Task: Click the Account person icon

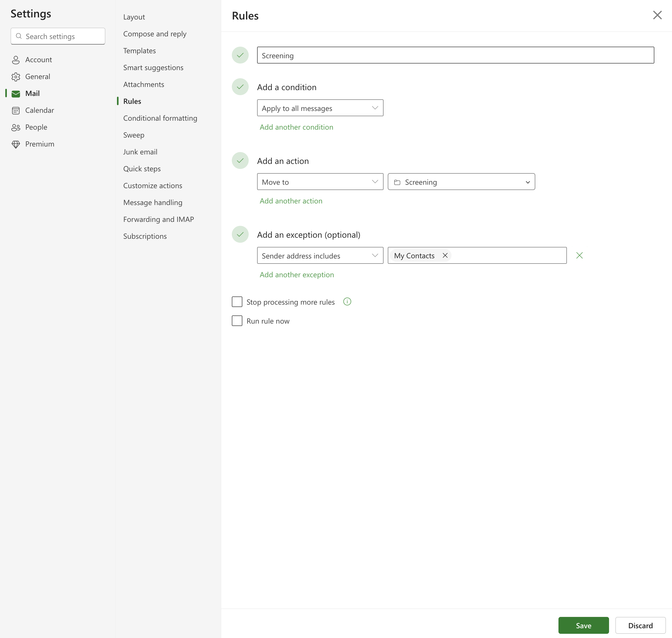Action: [x=16, y=60]
